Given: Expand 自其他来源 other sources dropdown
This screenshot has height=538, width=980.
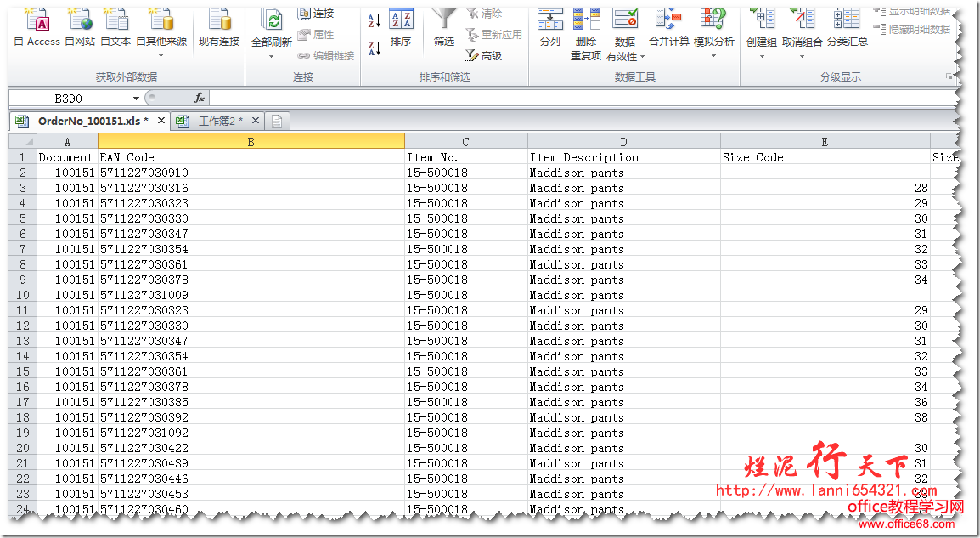Looking at the screenshot, I should click(161, 56).
